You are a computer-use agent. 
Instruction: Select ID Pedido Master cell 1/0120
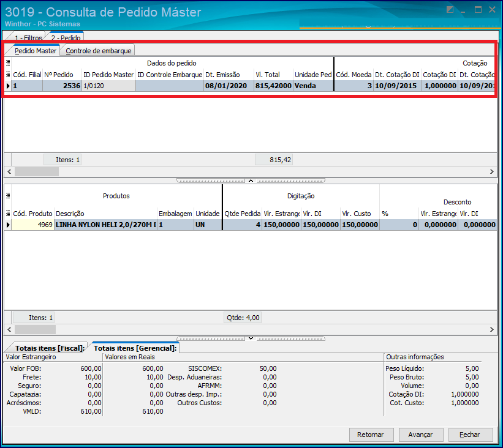108,86
